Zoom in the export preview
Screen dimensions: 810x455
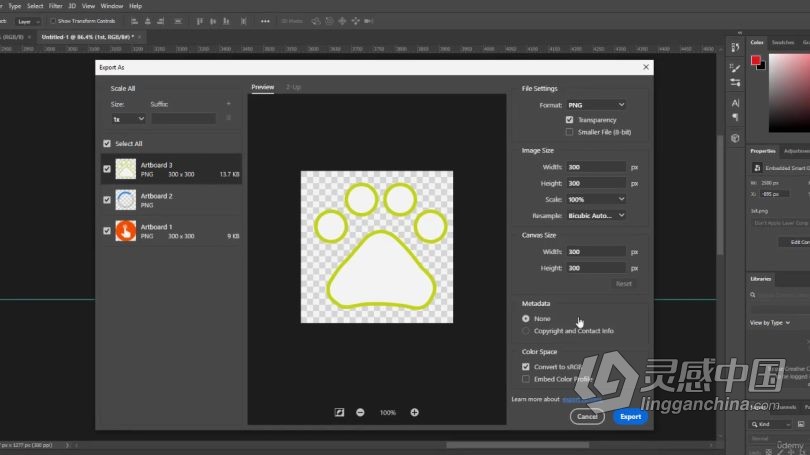coord(414,412)
